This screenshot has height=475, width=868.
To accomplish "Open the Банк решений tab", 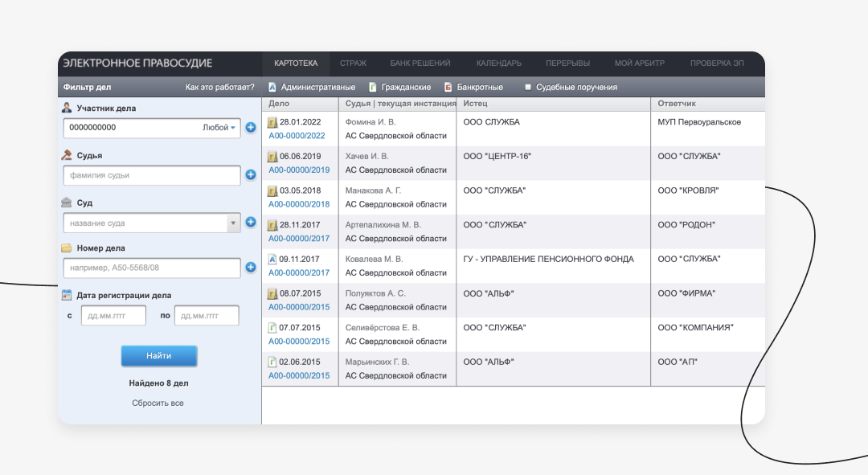I will (420, 63).
